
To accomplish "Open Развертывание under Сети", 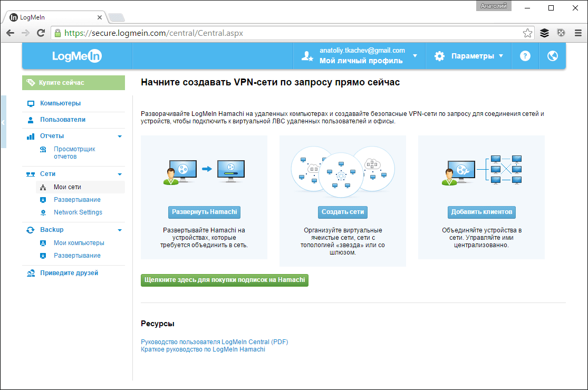I will point(77,200).
